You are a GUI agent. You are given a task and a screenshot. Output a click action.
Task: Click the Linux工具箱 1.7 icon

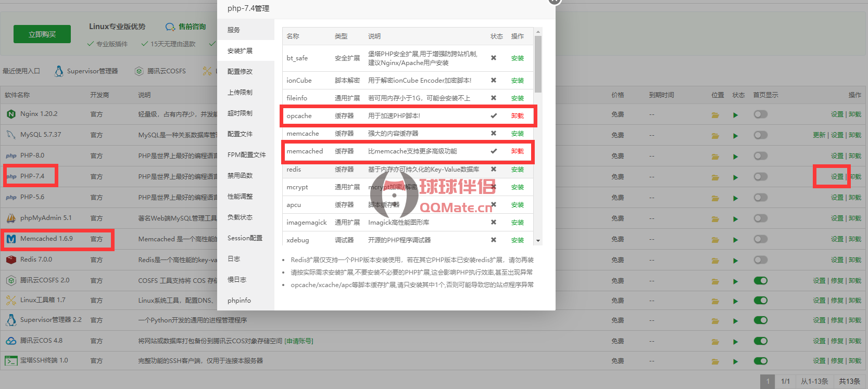11,300
